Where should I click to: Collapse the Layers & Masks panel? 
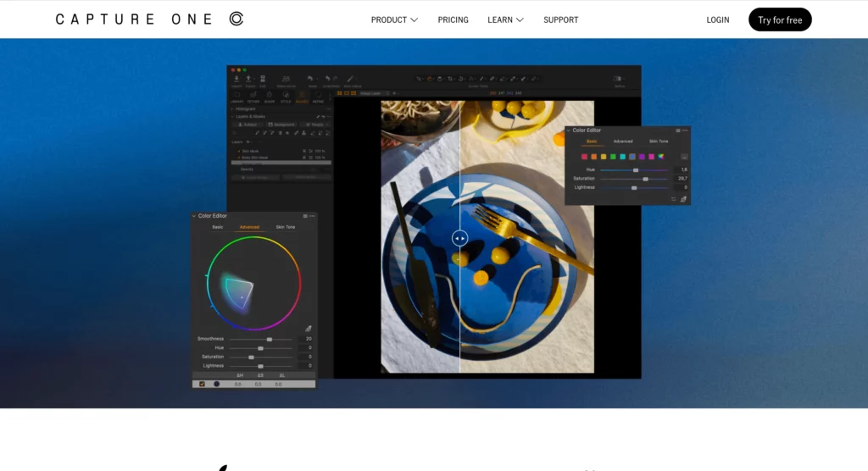(x=232, y=117)
